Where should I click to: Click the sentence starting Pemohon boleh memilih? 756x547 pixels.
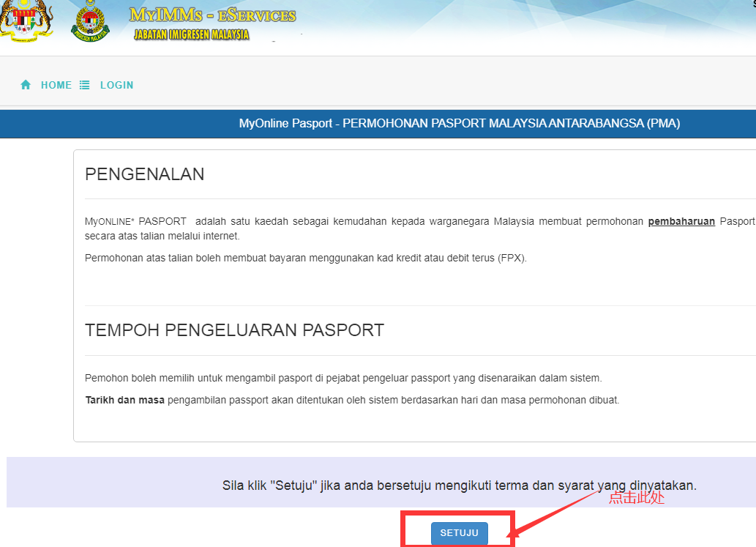click(x=343, y=378)
